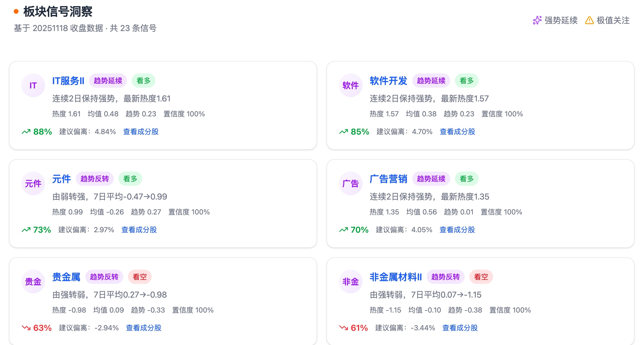The width and height of the screenshot is (644, 345).
Task: Click the IT circular avatar icon
Action: click(33, 86)
